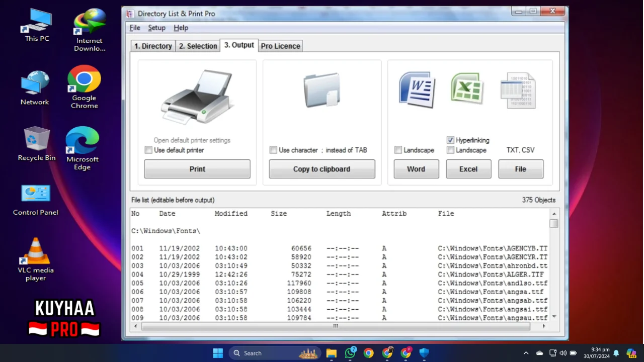This screenshot has height=362, width=644.
Task: Select the Control Panel desktop icon
Action: (x=36, y=200)
